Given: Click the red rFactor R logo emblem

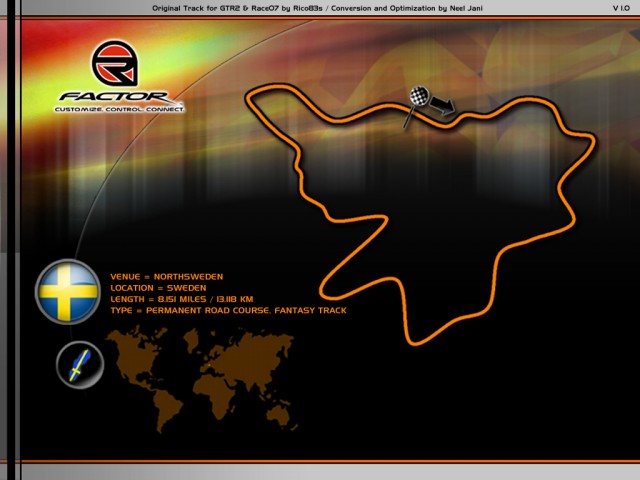Looking at the screenshot, I should point(118,66).
